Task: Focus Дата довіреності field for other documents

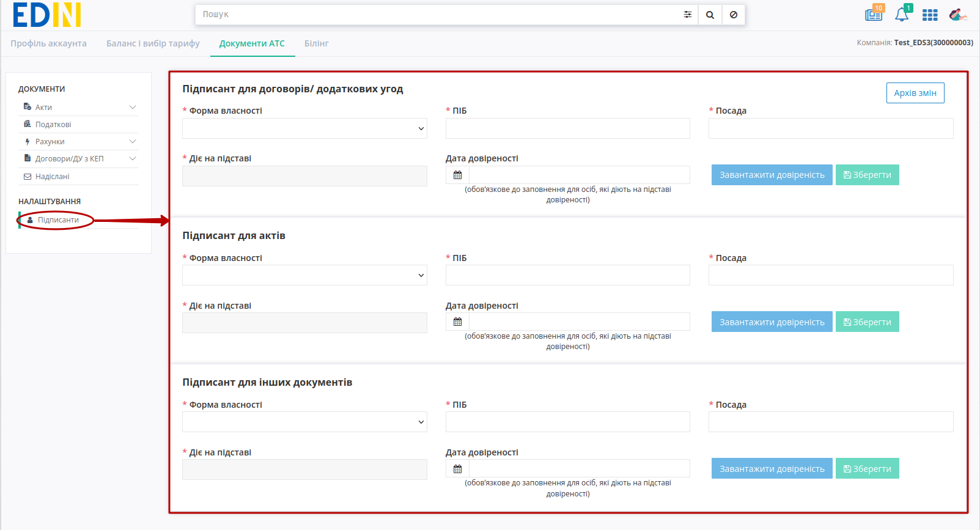Action: (x=579, y=468)
